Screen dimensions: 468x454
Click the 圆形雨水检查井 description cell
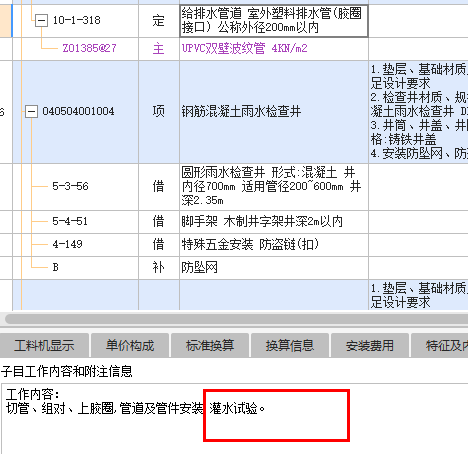(274, 187)
